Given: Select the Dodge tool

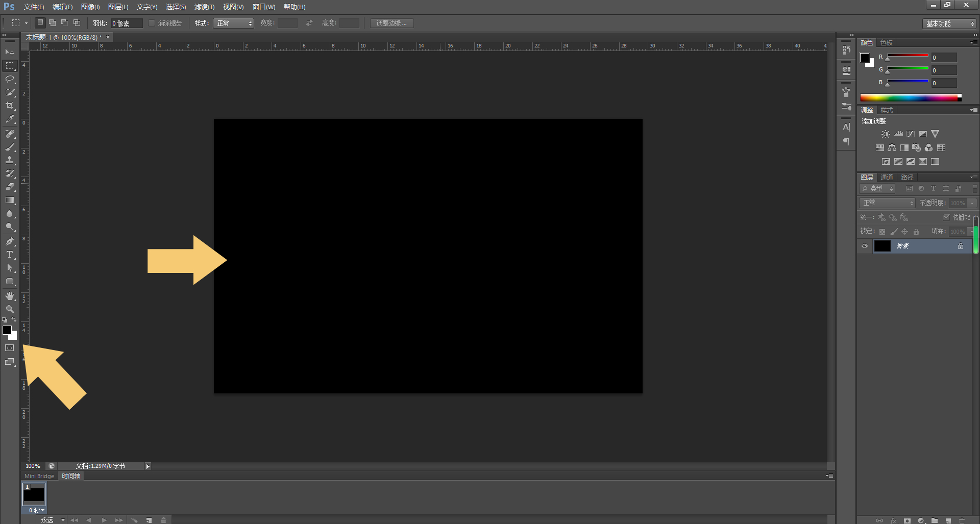Looking at the screenshot, I should tap(10, 227).
